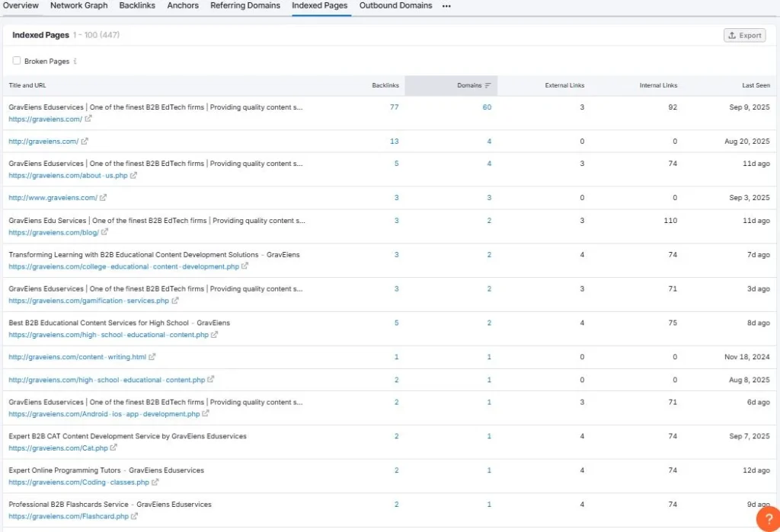Switch to the Outbound Domains tab
780x532 pixels.
(x=396, y=5)
